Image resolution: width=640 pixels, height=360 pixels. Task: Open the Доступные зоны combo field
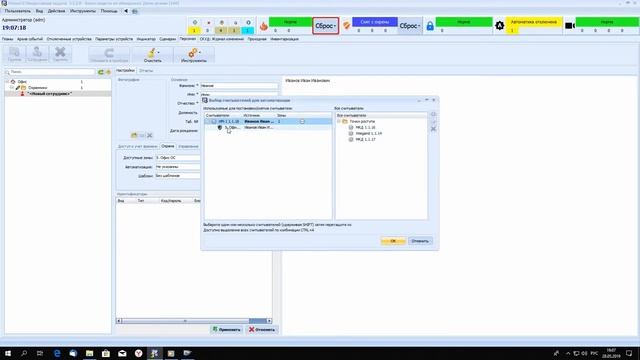178,158
